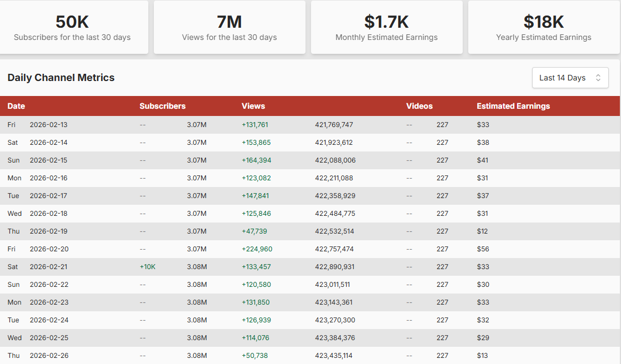Screen dimensions: 621x364
Task: Click the +224,960 views value
Action: coord(257,249)
